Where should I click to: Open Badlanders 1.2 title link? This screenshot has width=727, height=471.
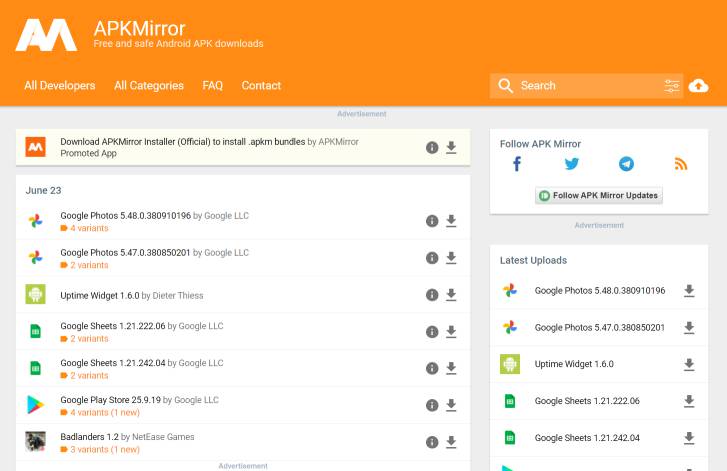point(89,437)
